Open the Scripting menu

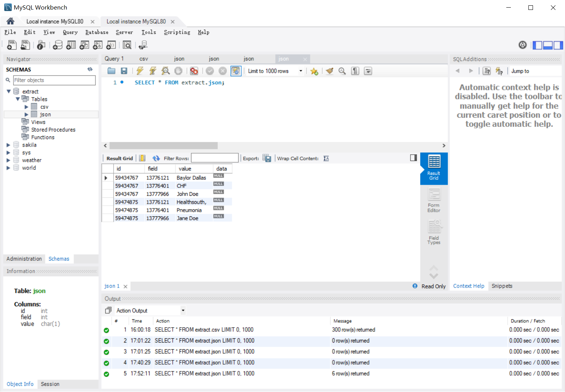click(x=177, y=32)
